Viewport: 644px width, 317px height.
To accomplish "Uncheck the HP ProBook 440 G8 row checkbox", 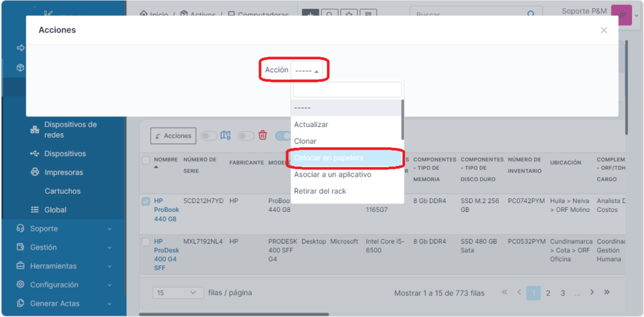I will coord(146,201).
